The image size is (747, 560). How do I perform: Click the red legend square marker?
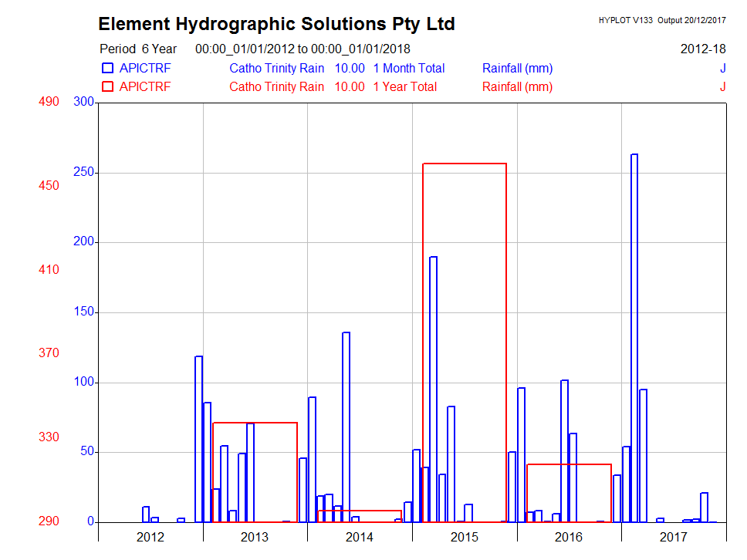tap(107, 87)
